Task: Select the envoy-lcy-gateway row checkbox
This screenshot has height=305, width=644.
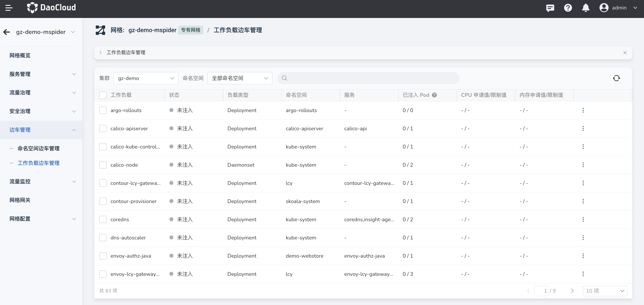Action: point(103,274)
